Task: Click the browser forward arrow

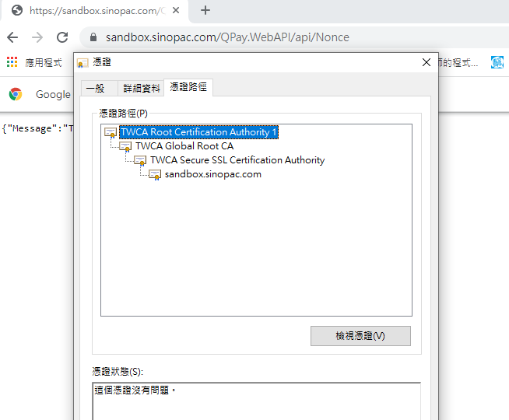Action: [x=37, y=37]
